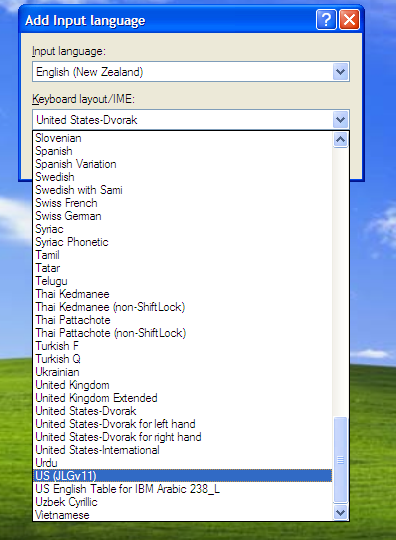Select Swiss French layout
Screen dimensions: 396x540
183,203
